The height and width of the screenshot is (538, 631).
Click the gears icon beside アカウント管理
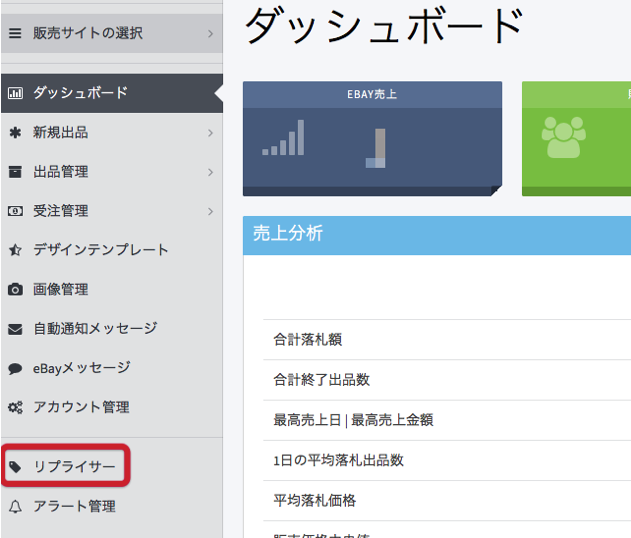[x=15, y=408]
